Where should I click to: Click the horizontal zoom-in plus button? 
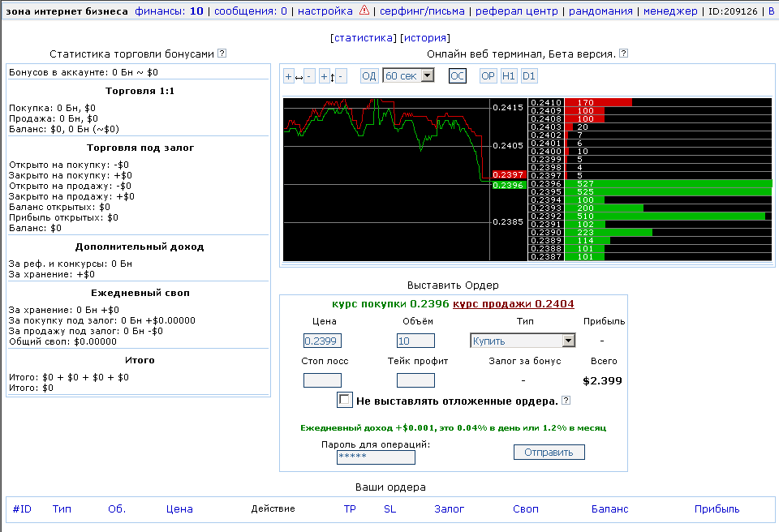tap(288, 76)
